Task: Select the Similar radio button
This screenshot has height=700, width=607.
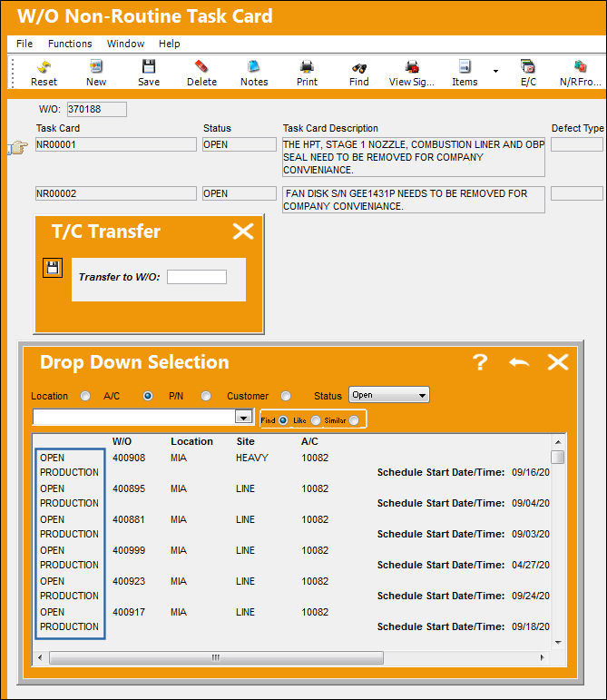Action: tap(354, 420)
